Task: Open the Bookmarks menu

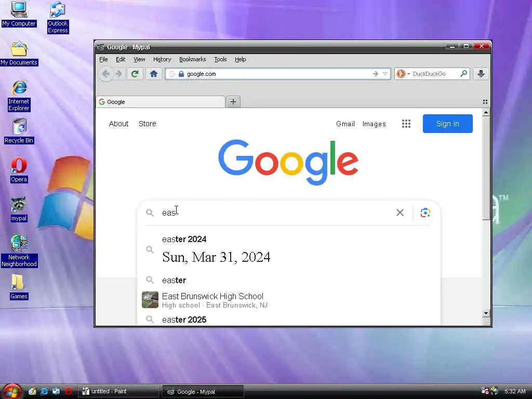Action: (192, 59)
